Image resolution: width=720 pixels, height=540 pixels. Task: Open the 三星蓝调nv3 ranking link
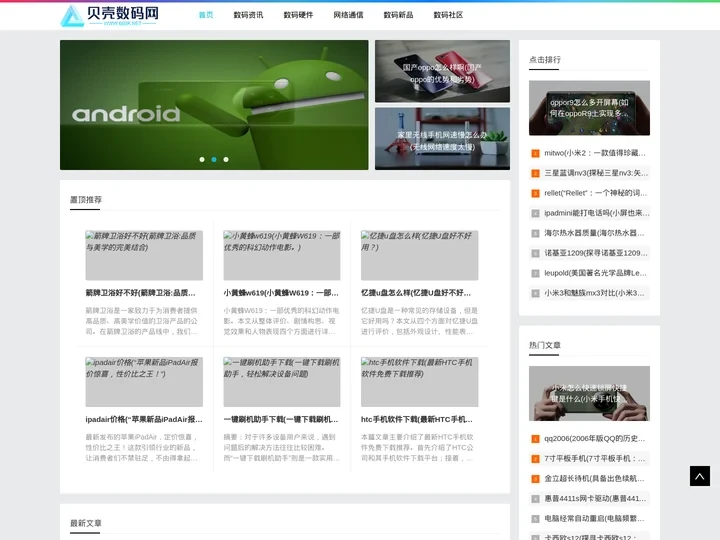[x=596, y=173]
